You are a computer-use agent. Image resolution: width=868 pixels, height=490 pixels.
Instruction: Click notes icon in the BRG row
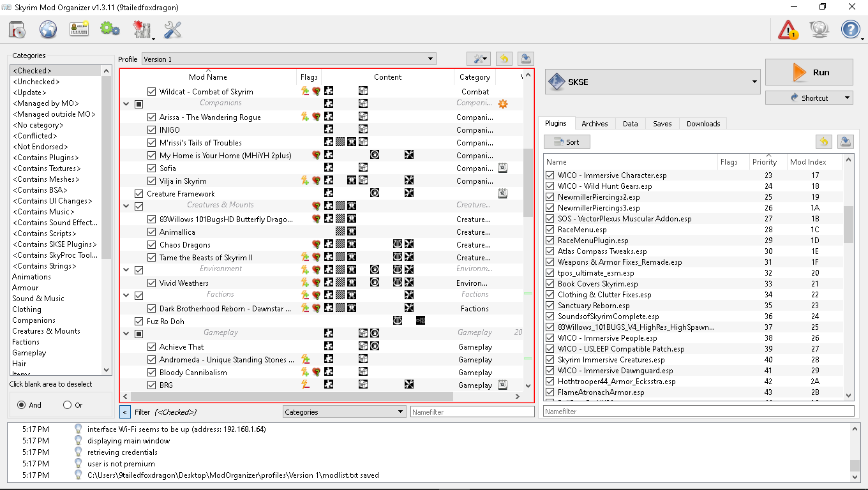pos(502,385)
